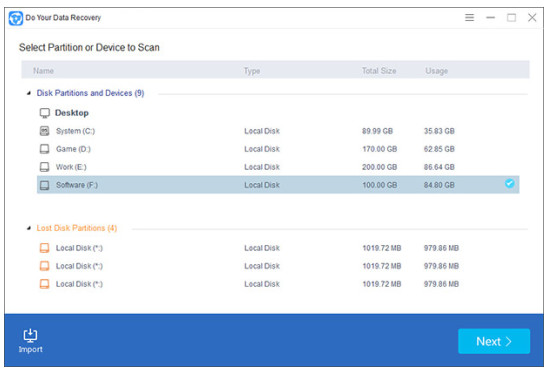The width and height of the screenshot is (548, 370).
Task: Click the 200.00 GB total size value
Action: point(380,167)
